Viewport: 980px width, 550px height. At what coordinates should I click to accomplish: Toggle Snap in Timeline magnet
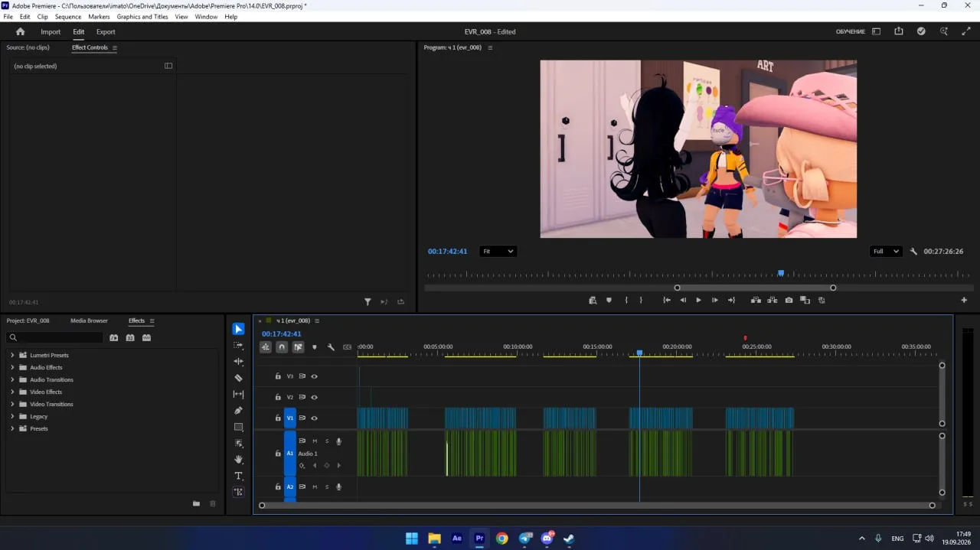pyautogui.click(x=282, y=347)
